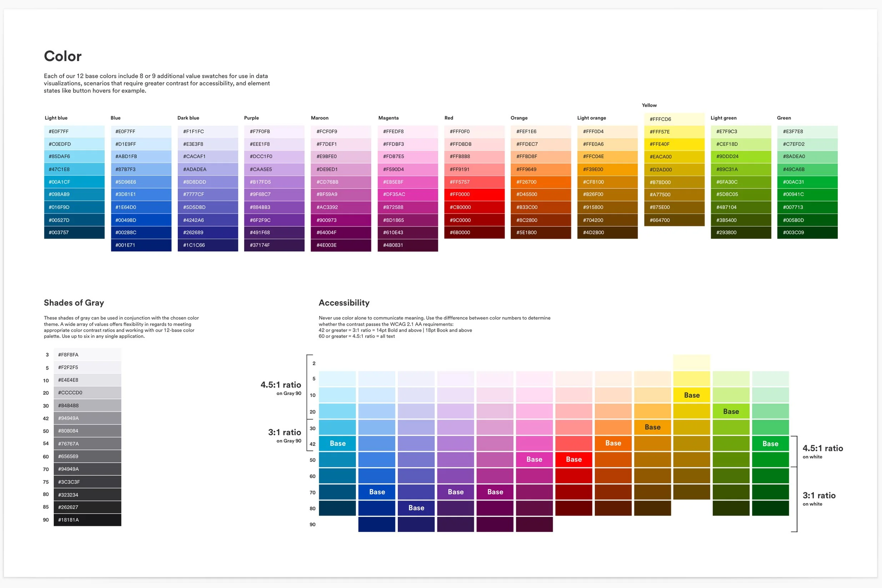This screenshot has width=882, height=588.
Task: Select the #DF35AC magenta swatch
Action: click(x=408, y=194)
